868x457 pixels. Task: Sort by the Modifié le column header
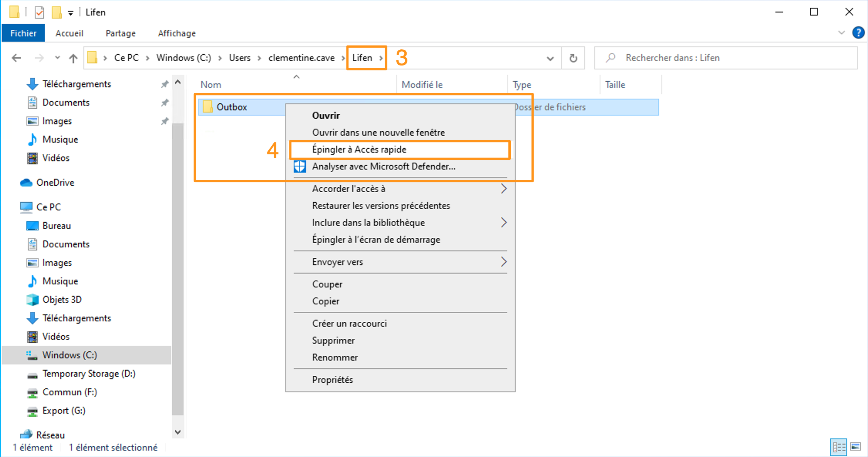pos(422,85)
